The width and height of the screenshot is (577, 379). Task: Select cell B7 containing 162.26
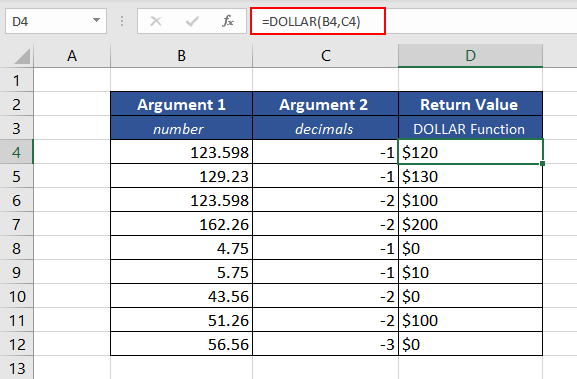181,224
